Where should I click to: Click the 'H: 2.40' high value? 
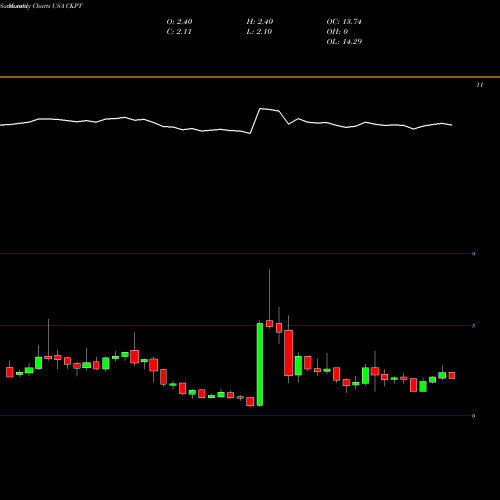click(x=260, y=22)
